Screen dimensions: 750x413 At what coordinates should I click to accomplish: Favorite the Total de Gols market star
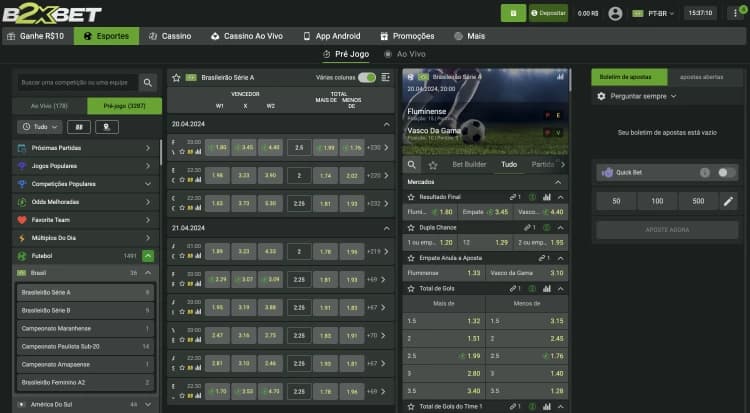coord(411,289)
